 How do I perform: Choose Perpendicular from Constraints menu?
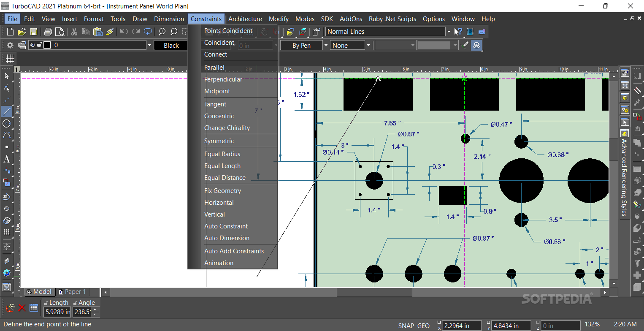pyautogui.click(x=223, y=79)
